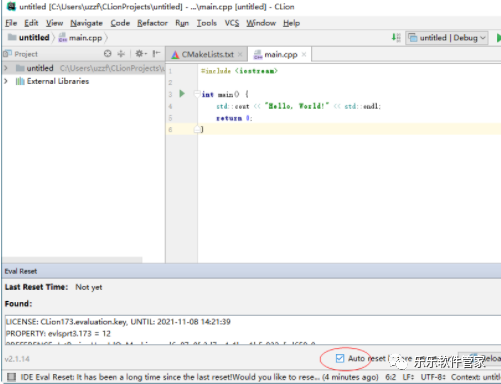Collapse the main function fold marker

197,94
